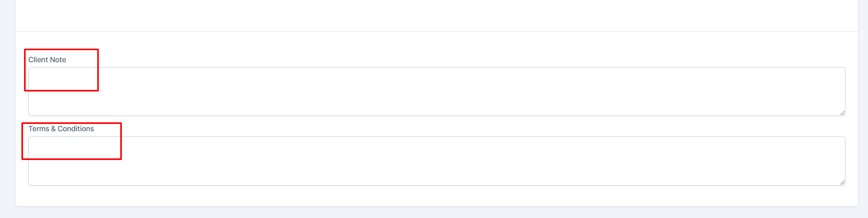Viewport: 868px width, 218px height.
Task: Select the field below the Terms & Conditions heading
Action: (x=437, y=161)
